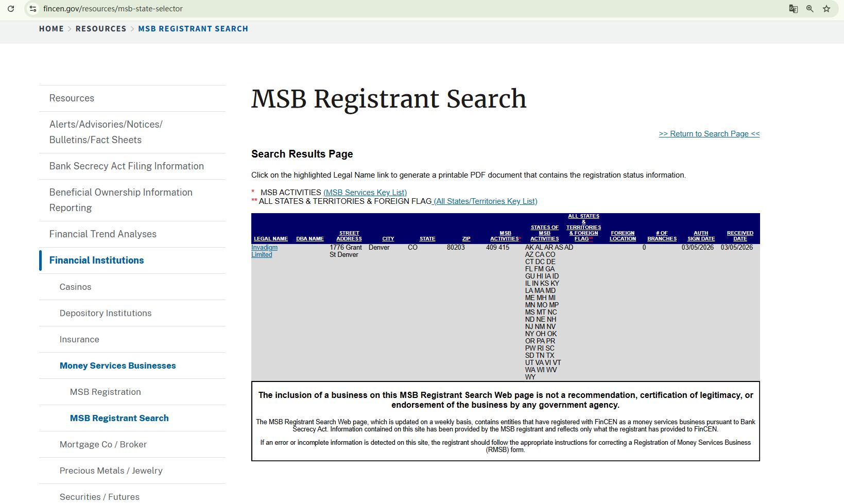Click the ZIP value 80203
Image resolution: width=844 pixels, height=504 pixels.
[x=456, y=248]
